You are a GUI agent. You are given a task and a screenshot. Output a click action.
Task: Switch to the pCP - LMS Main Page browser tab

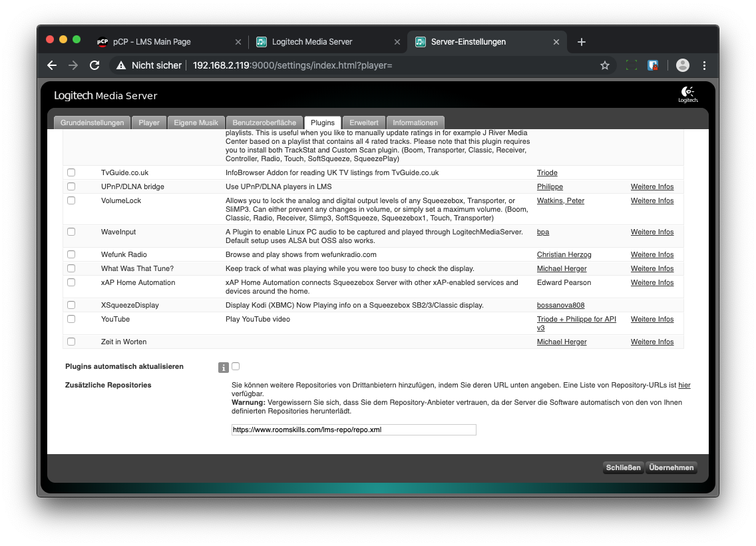click(x=169, y=42)
